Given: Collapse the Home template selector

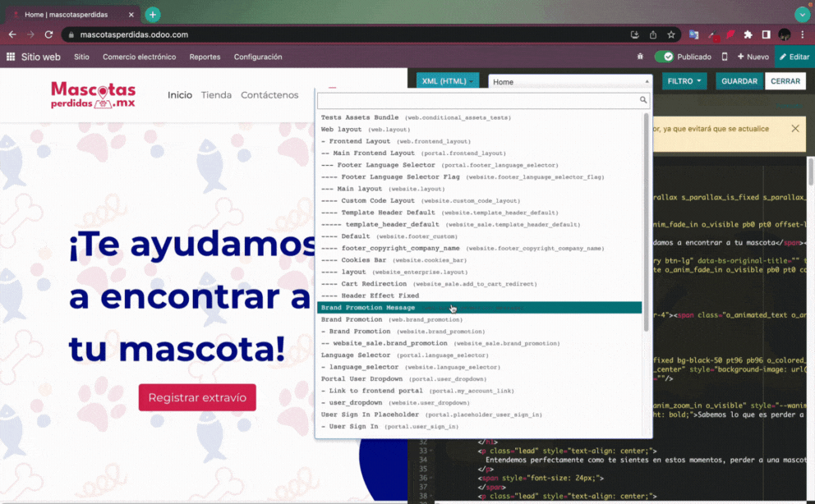Looking at the screenshot, I should point(569,81).
